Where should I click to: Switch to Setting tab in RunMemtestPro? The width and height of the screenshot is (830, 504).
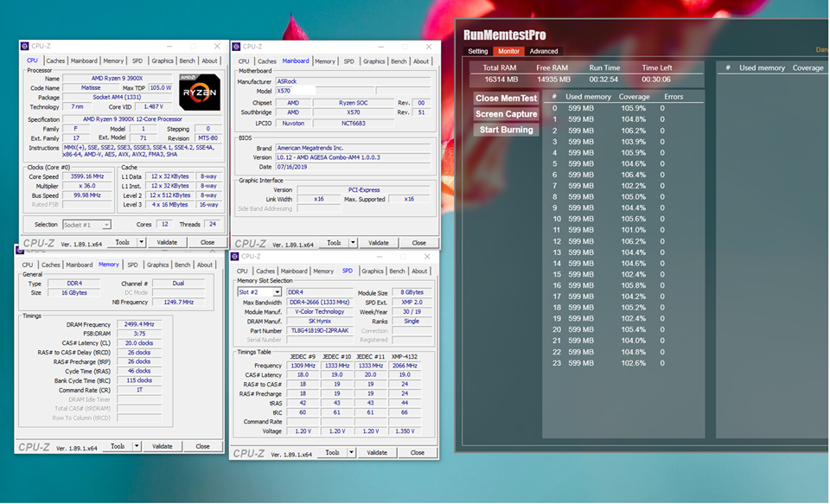(x=477, y=51)
